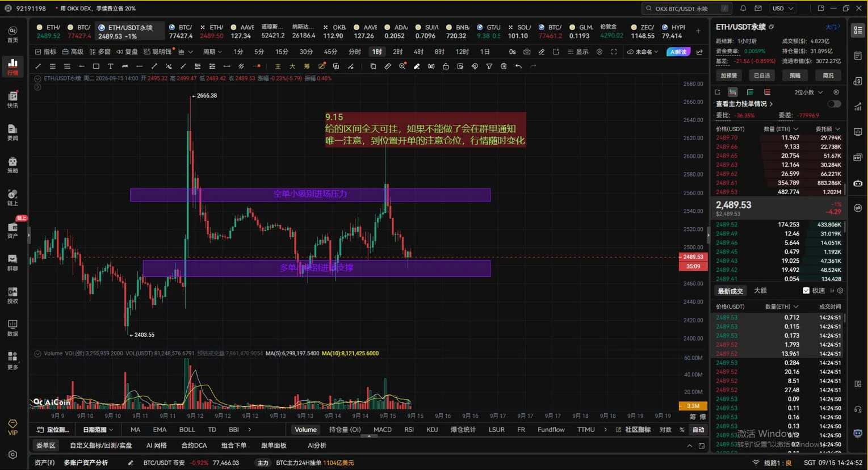This screenshot has width=868, height=470.
Task: Open the 数量 (ETH) column dropdown in order book
Action: (x=781, y=129)
